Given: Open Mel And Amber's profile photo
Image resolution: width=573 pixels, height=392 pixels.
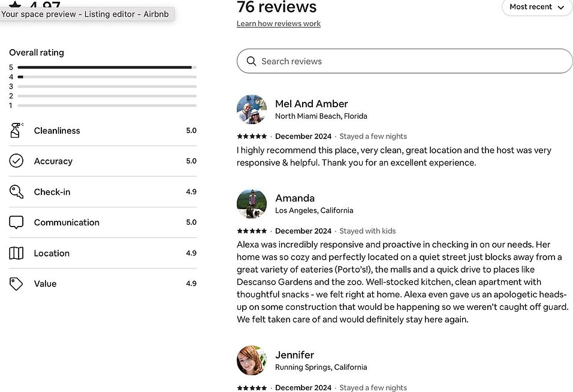Looking at the screenshot, I should [251, 109].
